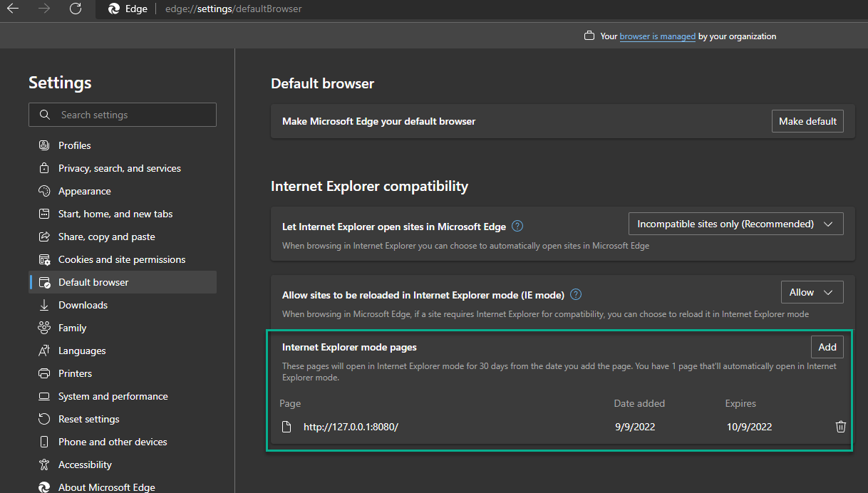The height and width of the screenshot is (493, 868).
Task: Open Reset settings
Action: point(123,419)
